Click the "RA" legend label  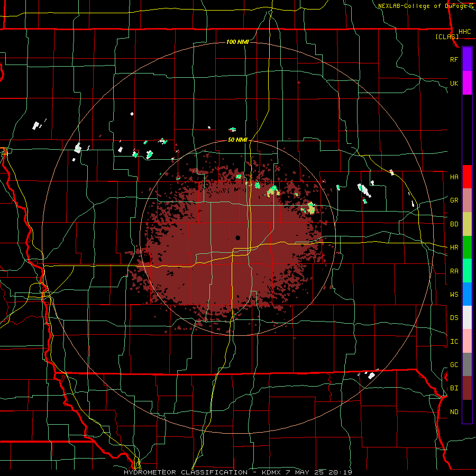tap(454, 271)
